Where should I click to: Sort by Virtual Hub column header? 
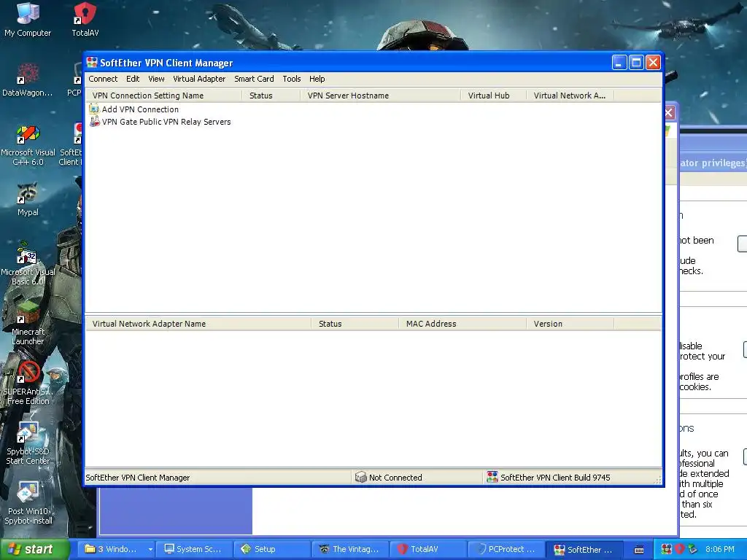[x=494, y=96]
